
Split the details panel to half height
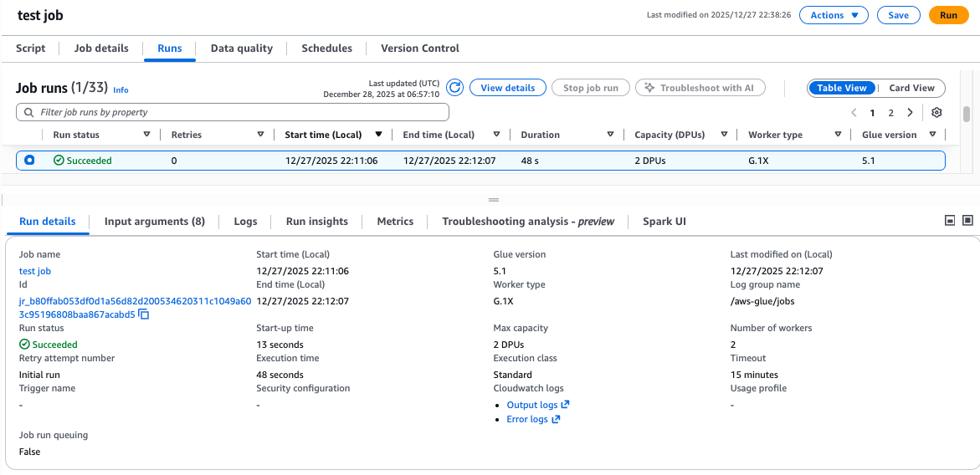click(x=950, y=220)
